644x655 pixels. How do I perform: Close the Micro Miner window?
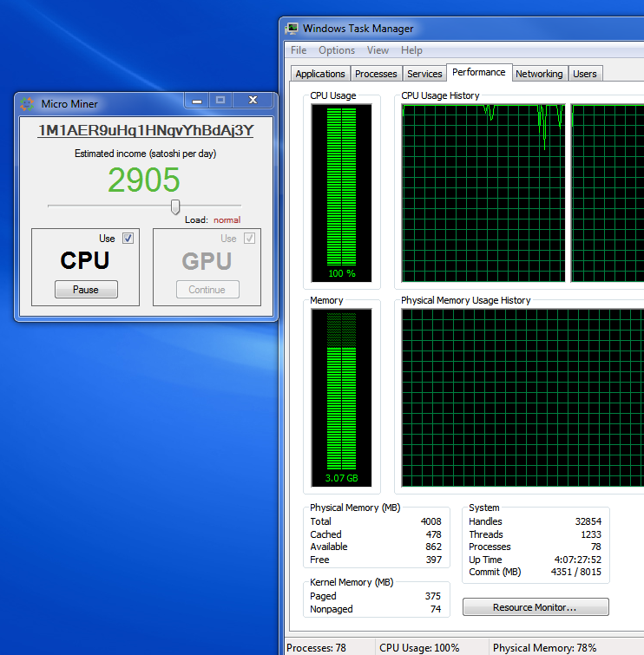tap(253, 101)
